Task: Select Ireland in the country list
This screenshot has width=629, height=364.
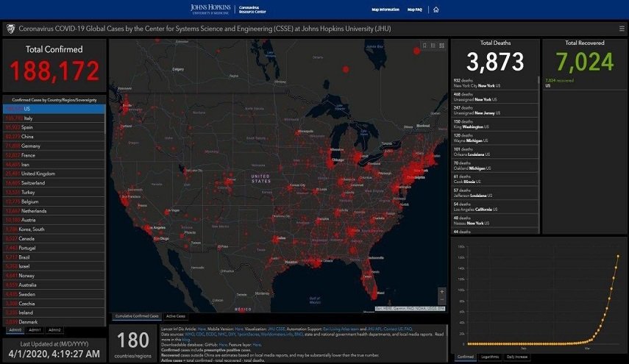Action: [54, 313]
